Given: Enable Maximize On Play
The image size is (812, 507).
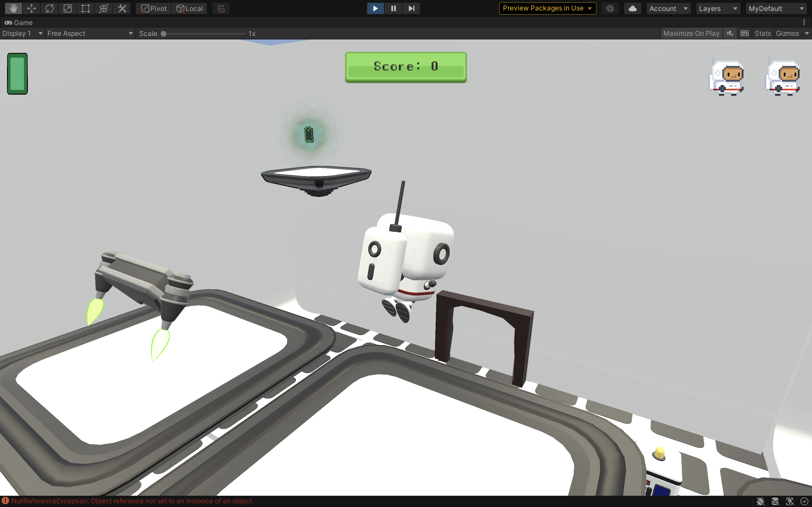Looking at the screenshot, I should [x=691, y=33].
